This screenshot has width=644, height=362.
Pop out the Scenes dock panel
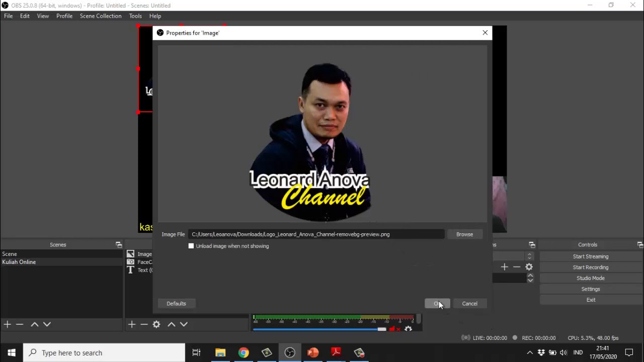pos(119,245)
